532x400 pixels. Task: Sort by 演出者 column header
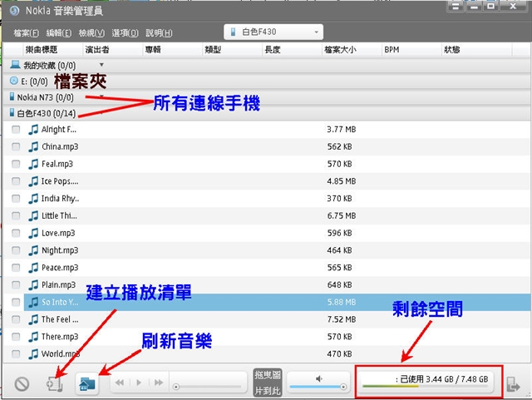tap(113, 50)
